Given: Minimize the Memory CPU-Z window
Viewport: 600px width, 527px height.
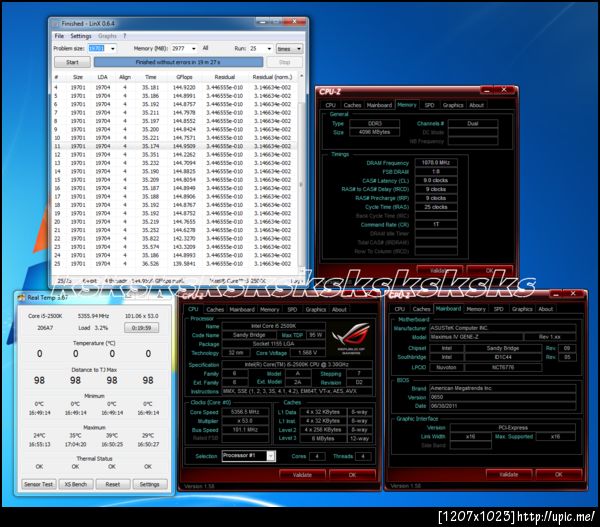Looking at the screenshot, I should pyautogui.click(x=487, y=90).
